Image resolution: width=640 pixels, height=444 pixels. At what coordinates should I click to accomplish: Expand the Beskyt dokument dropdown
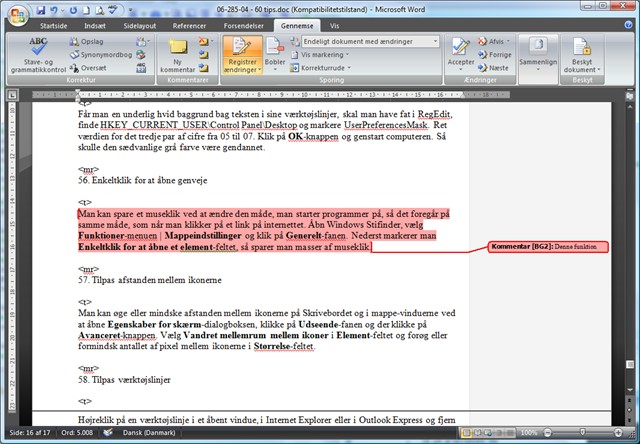583,54
